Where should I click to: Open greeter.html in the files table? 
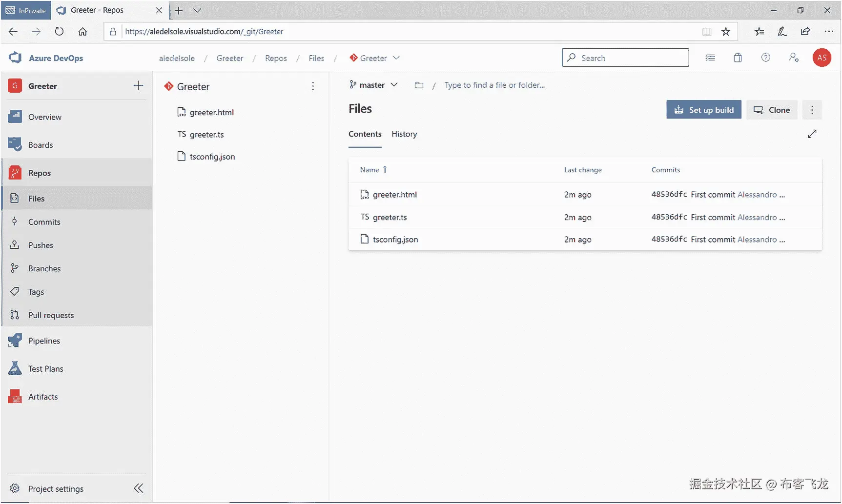(x=395, y=195)
